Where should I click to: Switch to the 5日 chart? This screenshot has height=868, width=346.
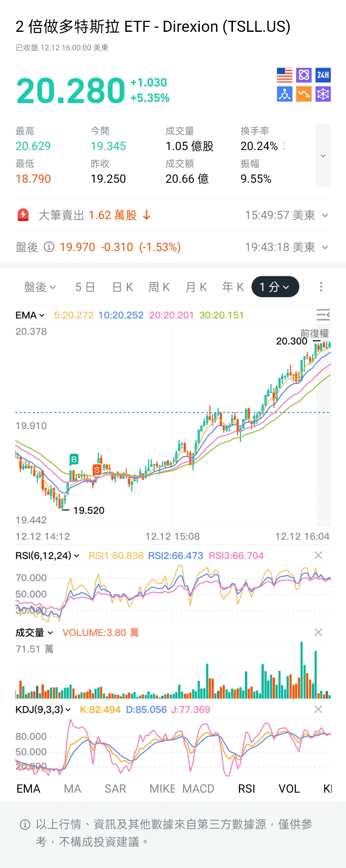click(x=85, y=287)
